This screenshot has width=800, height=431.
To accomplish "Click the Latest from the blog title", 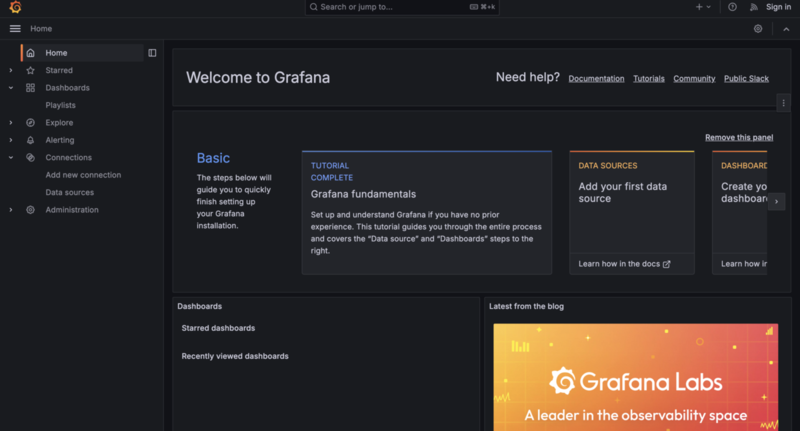I will pos(526,306).
